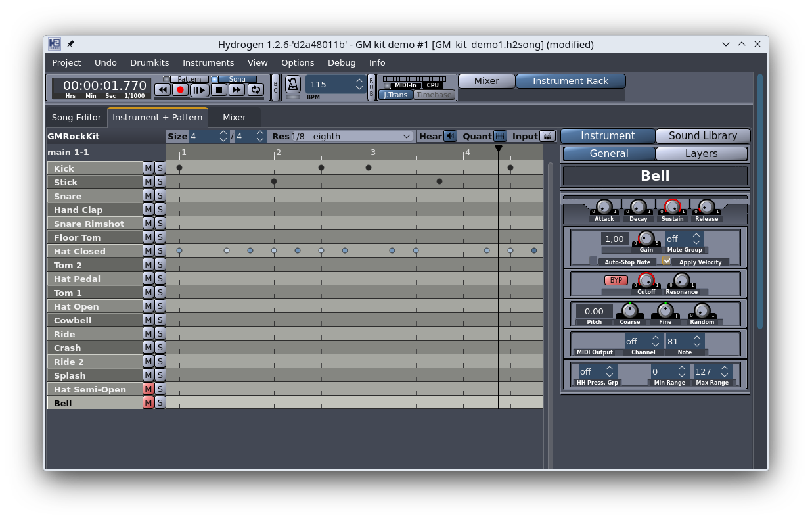This screenshot has height=522, width=812.
Task: Open the Project menu
Action: [66, 62]
